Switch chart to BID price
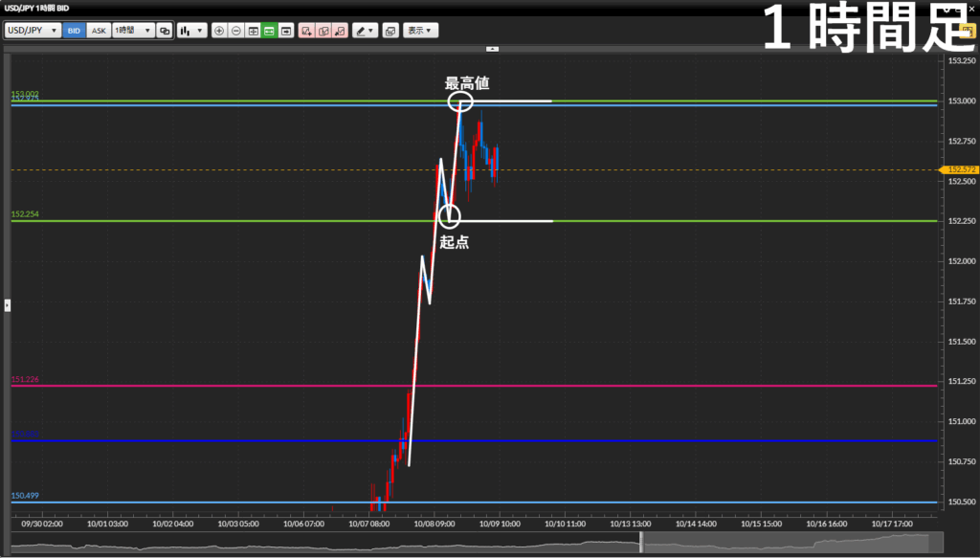This screenshot has width=980, height=558. pyautogui.click(x=74, y=31)
